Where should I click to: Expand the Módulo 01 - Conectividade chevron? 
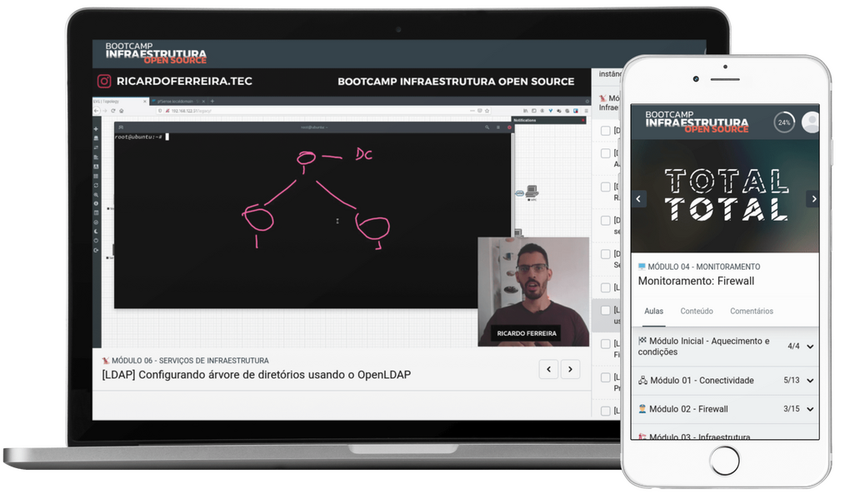pyautogui.click(x=811, y=381)
